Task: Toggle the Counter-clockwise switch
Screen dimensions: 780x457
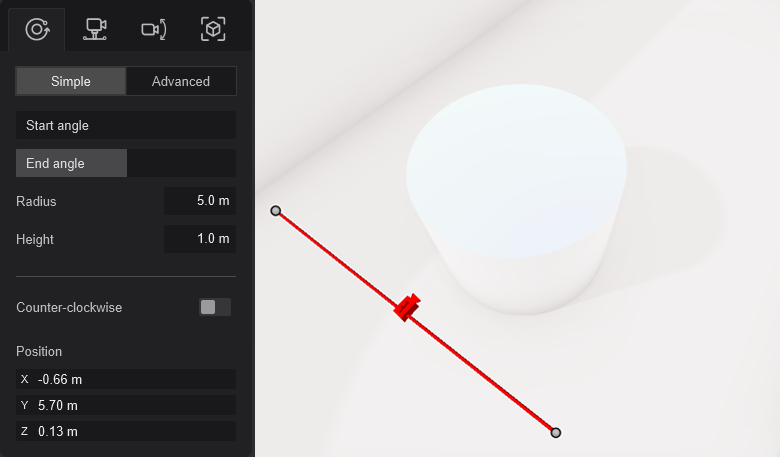Action: click(x=214, y=307)
